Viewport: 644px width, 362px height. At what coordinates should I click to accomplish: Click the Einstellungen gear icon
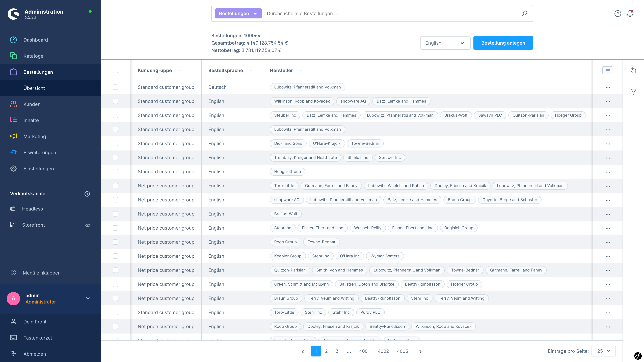13,168
